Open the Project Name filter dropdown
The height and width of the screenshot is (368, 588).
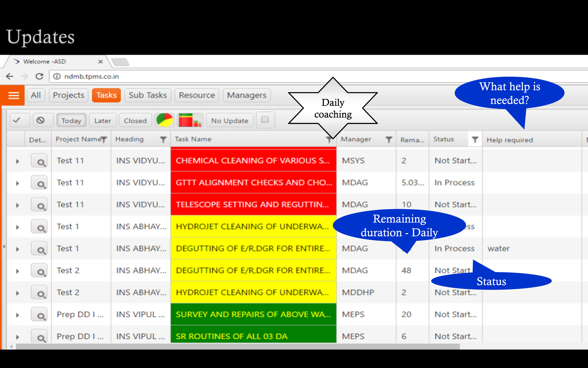coord(104,139)
